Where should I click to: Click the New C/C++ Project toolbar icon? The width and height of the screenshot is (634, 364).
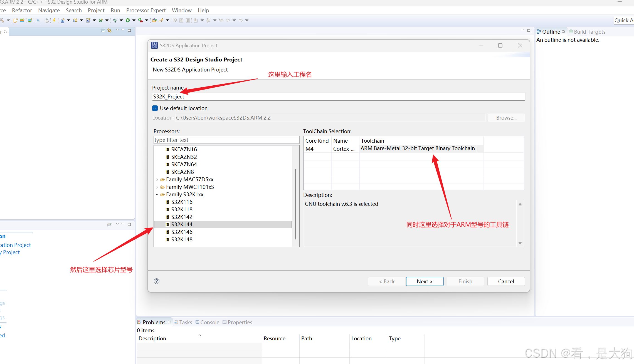[x=62, y=20]
